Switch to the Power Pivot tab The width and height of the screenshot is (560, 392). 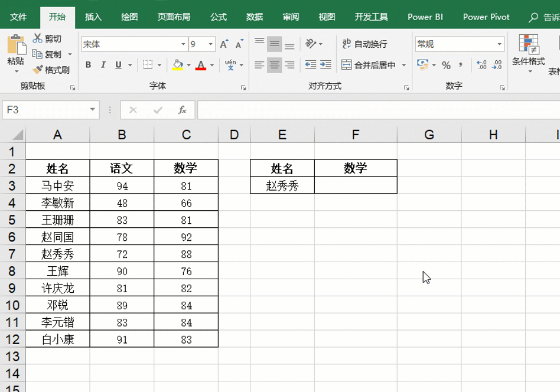pos(486,17)
